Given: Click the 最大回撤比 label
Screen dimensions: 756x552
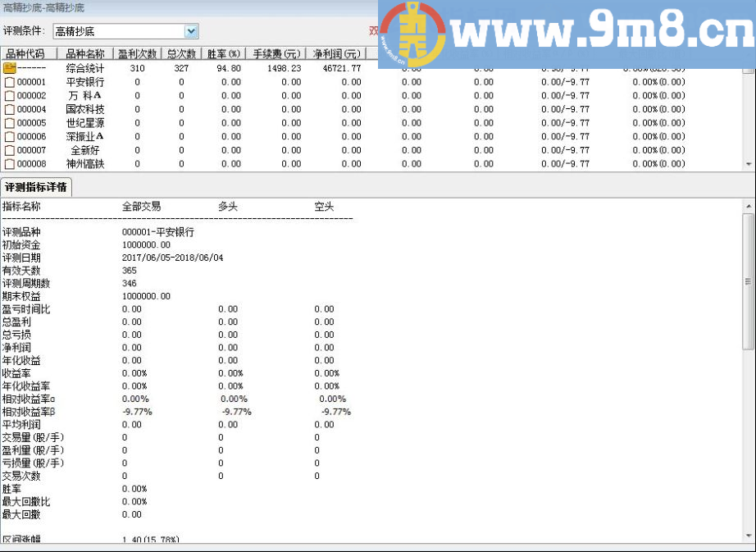Looking at the screenshot, I should point(26,502).
